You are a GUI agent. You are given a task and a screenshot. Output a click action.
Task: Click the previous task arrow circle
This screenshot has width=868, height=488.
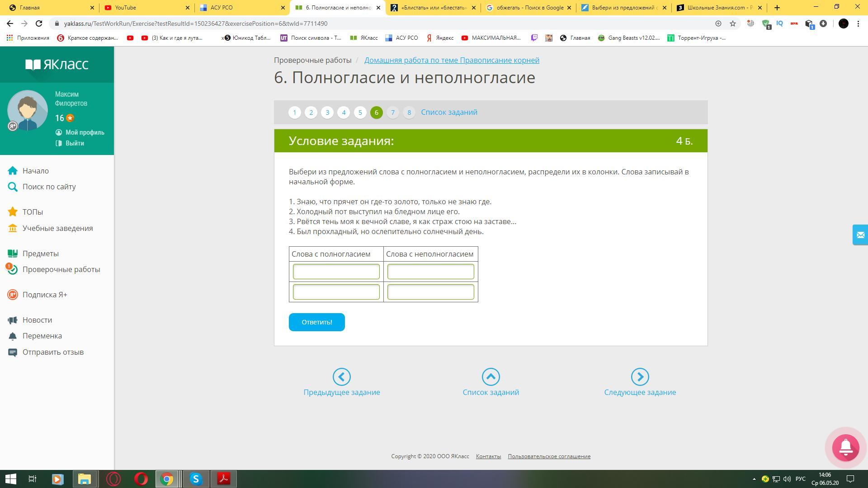point(341,377)
